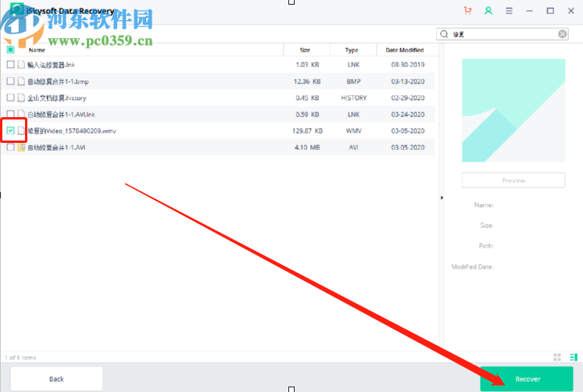Select the file 输入法修复器.lnk
This screenshot has width=583, height=392.
[x=51, y=65]
